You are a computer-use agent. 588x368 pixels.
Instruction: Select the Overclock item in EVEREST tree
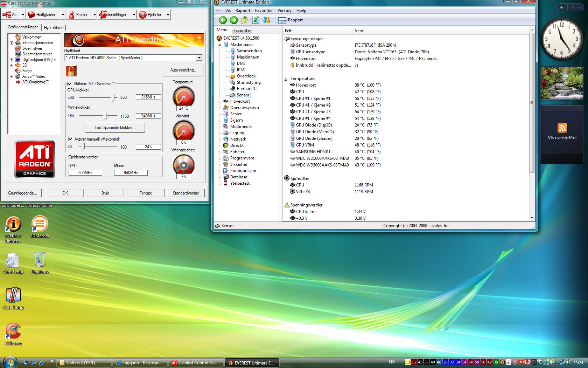pyautogui.click(x=246, y=76)
